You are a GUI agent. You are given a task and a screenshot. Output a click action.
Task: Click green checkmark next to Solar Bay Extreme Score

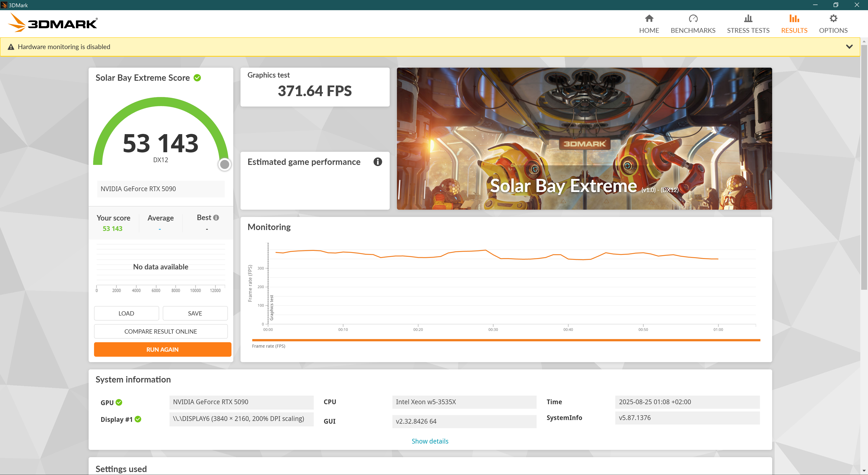point(197,78)
